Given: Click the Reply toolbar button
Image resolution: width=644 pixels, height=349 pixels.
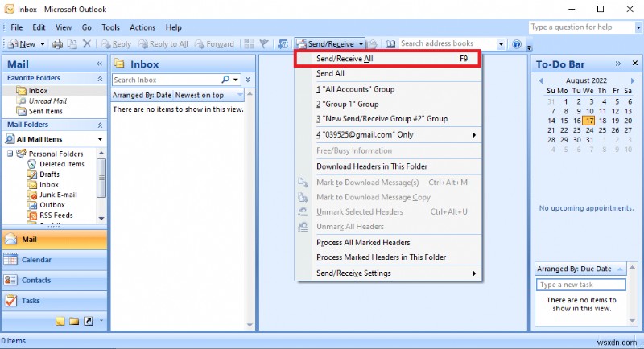Looking at the screenshot, I should click(116, 44).
